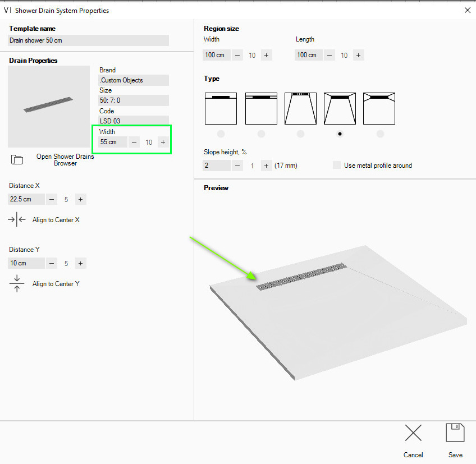
Task: Select the third drain type with sloped sides
Action: (300, 109)
